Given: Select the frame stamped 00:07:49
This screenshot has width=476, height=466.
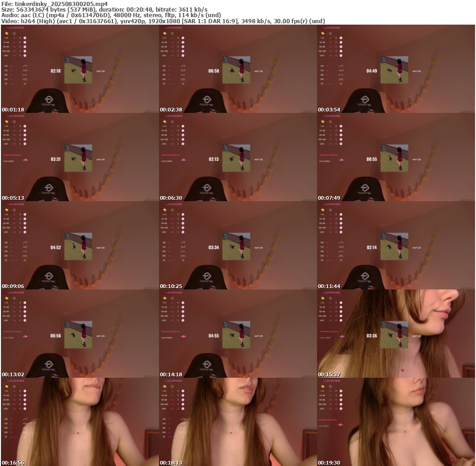Looking at the screenshot, I should tap(396, 157).
